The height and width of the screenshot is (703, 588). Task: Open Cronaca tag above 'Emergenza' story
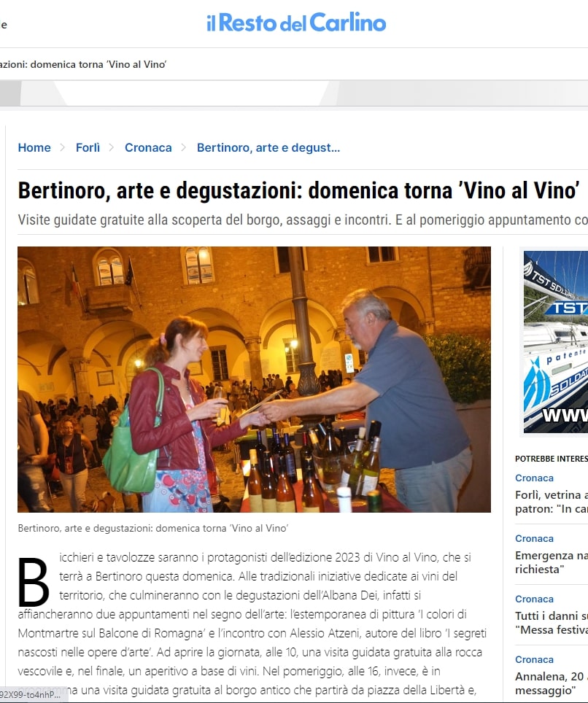coord(534,538)
